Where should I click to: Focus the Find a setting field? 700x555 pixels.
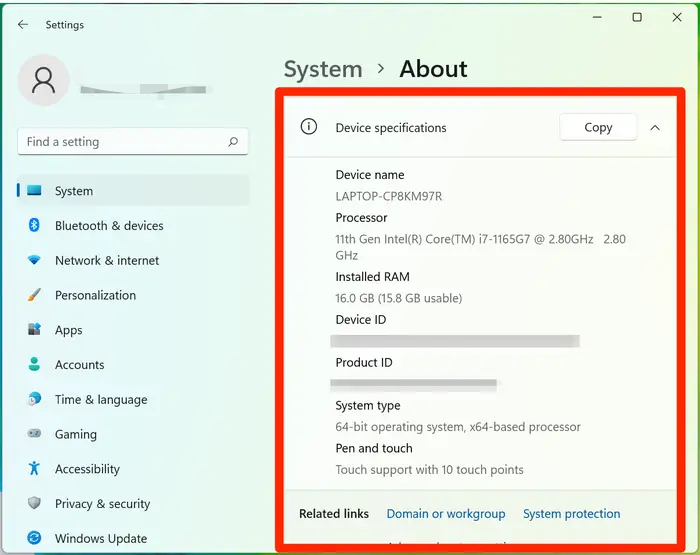(x=133, y=142)
